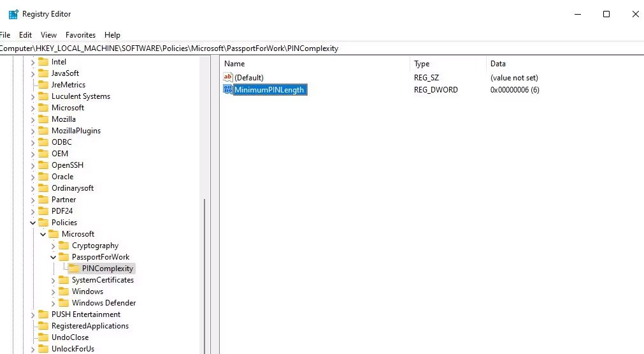
Task: Open the View menu
Action: pyautogui.click(x=48, y=35)
